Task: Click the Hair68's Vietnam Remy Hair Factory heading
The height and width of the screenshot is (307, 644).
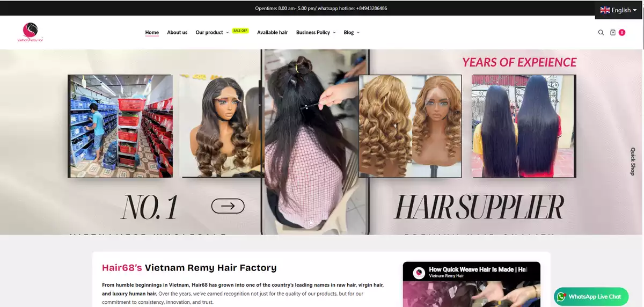Action: point(189,267)
